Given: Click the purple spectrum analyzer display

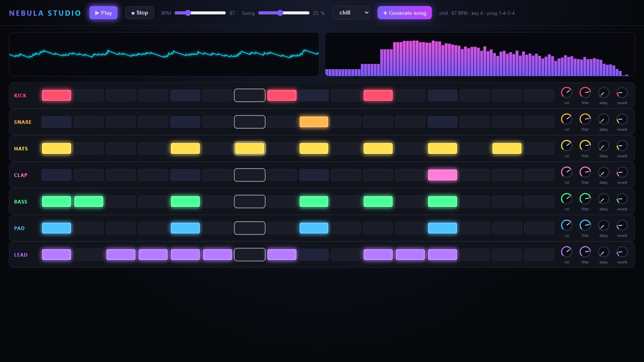Looking at the screenshot, I should point(480,54).
